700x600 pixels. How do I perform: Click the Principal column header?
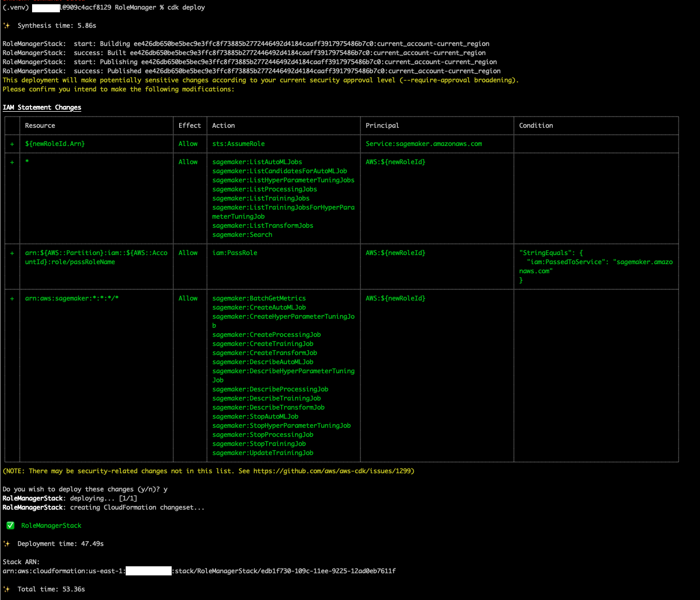(382, 126)
